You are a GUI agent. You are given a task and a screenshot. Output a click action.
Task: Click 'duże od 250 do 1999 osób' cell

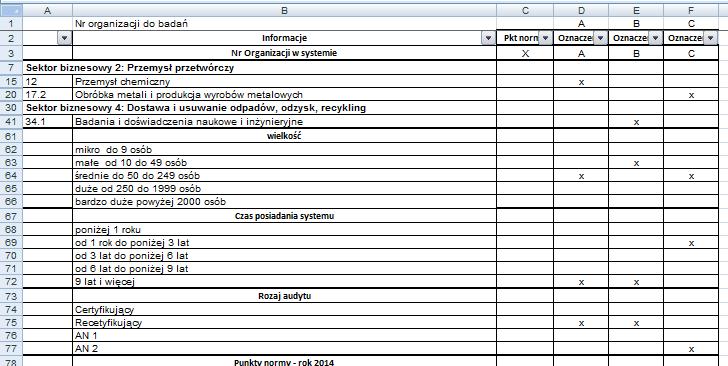[x=285, y=189]
